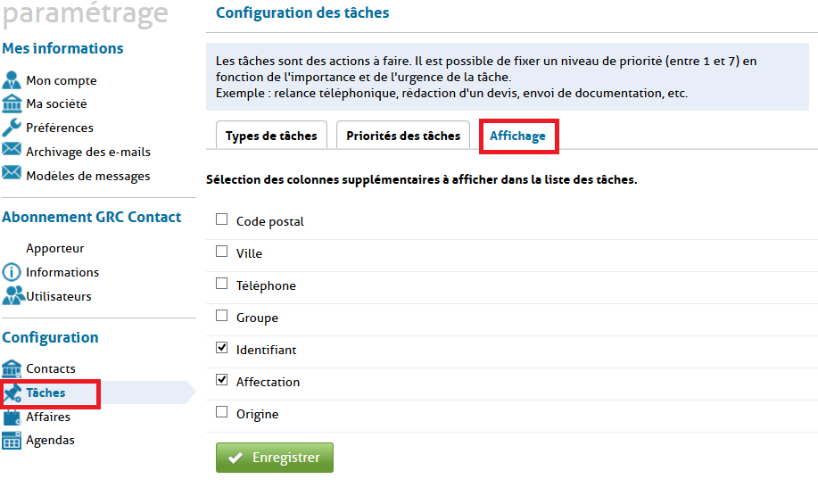Tick the Téléphone checkbox
The height and width of the screenshot is (504, 818).
222,285
